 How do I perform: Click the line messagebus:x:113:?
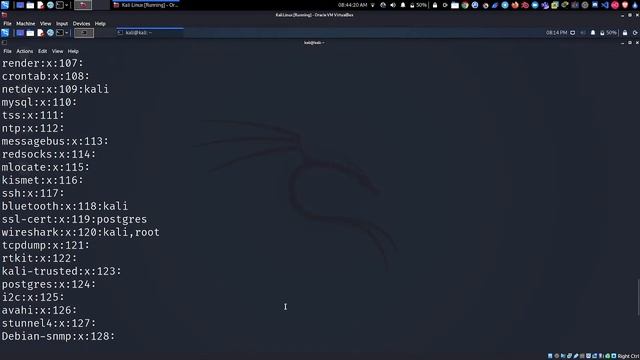[55, 141]
